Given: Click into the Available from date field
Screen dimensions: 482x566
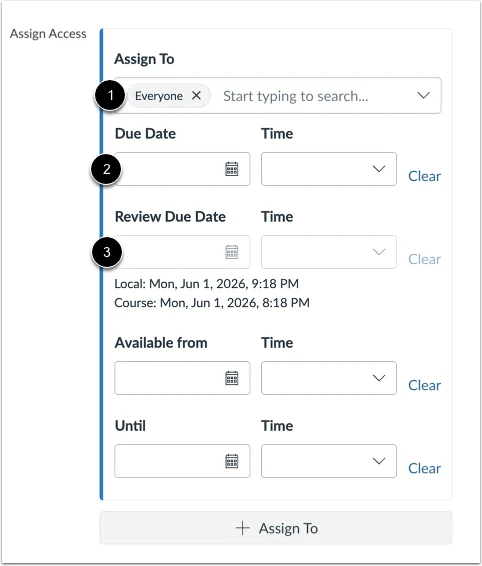Looking at the screenshot, I should pyautogui.click(x=182, y=378).
